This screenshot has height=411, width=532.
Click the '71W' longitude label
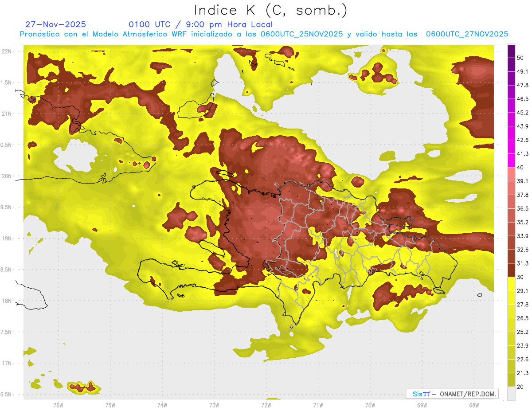point(318,405)
